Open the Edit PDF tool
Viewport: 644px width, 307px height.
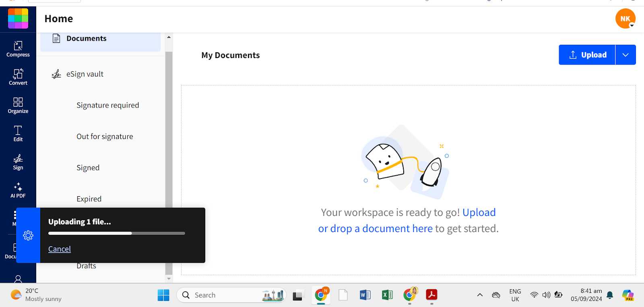pos(18,134)
